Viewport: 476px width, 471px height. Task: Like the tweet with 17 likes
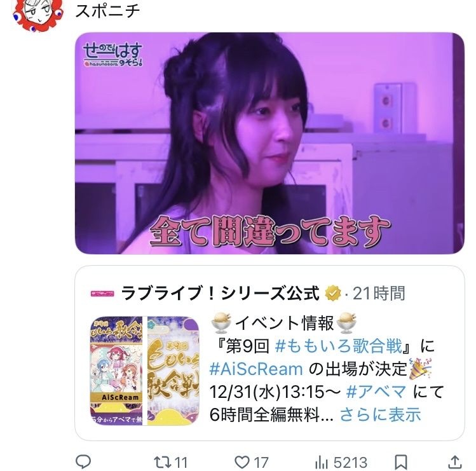[x=252, y=463]
